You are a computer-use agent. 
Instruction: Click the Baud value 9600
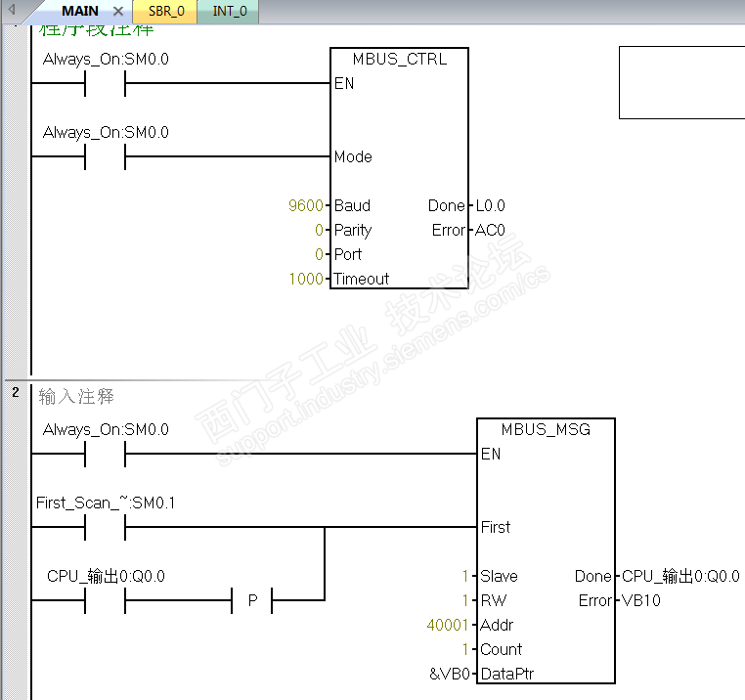[305, 205]
